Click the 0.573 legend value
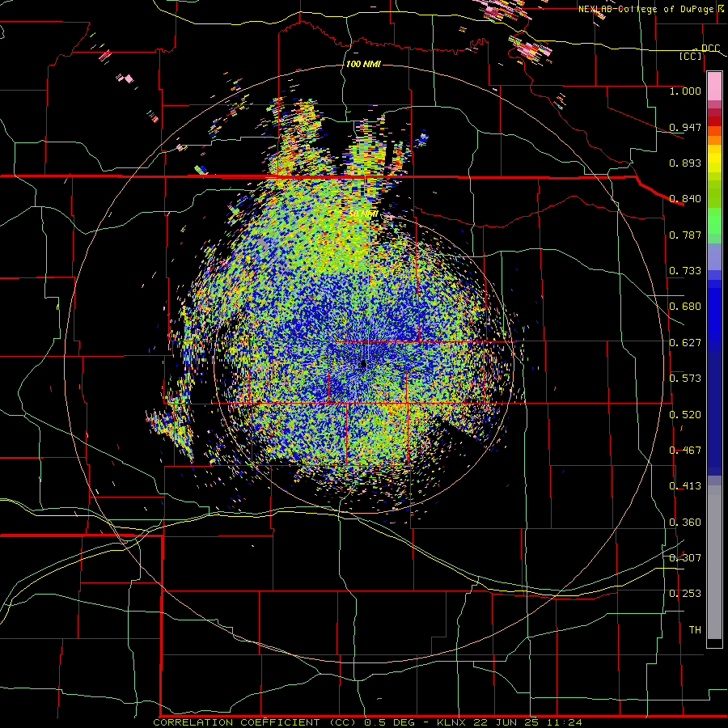Screen dimensions: 728x728 point(685,379)
